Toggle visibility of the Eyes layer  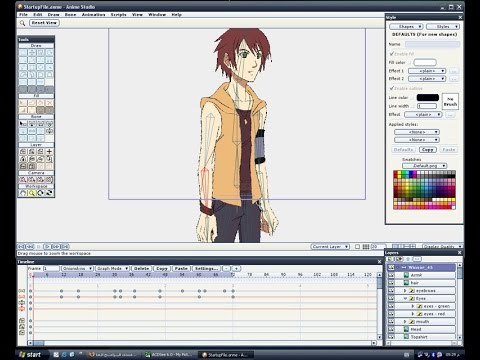(391, 298)
